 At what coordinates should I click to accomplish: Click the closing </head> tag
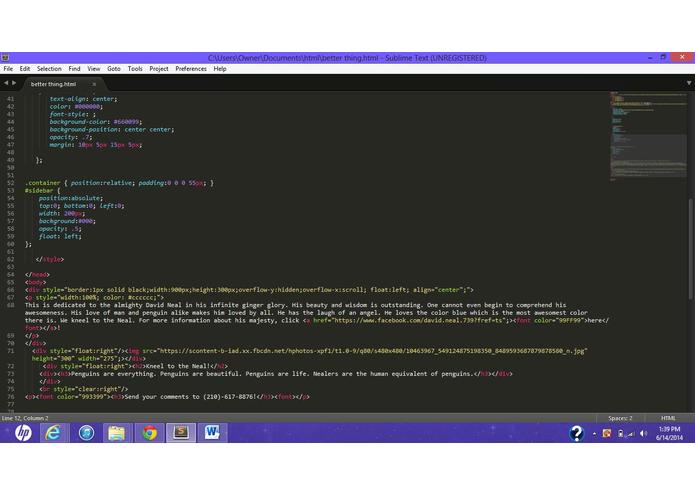tap(37, 275)
